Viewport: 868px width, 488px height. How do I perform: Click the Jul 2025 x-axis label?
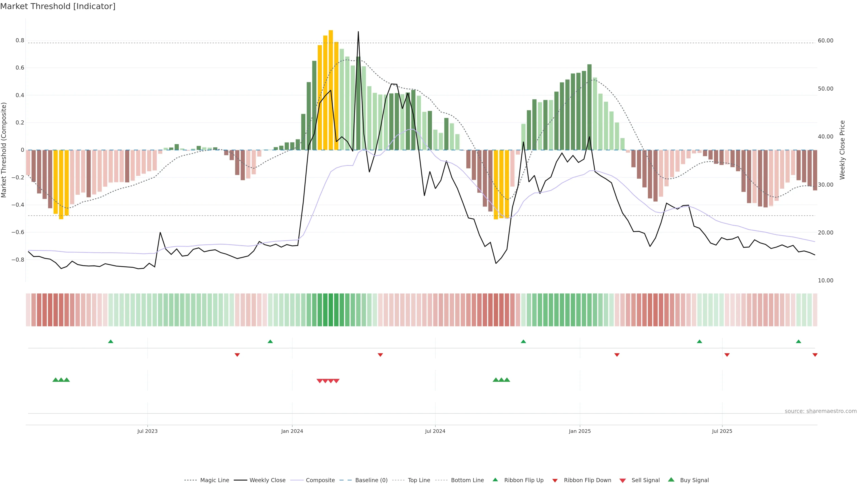pos(722,431)
